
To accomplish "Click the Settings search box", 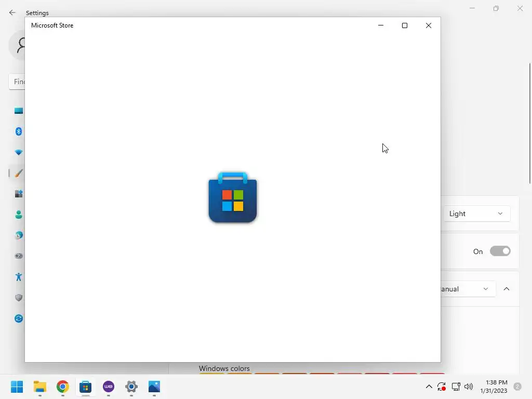I will point(17,82).
